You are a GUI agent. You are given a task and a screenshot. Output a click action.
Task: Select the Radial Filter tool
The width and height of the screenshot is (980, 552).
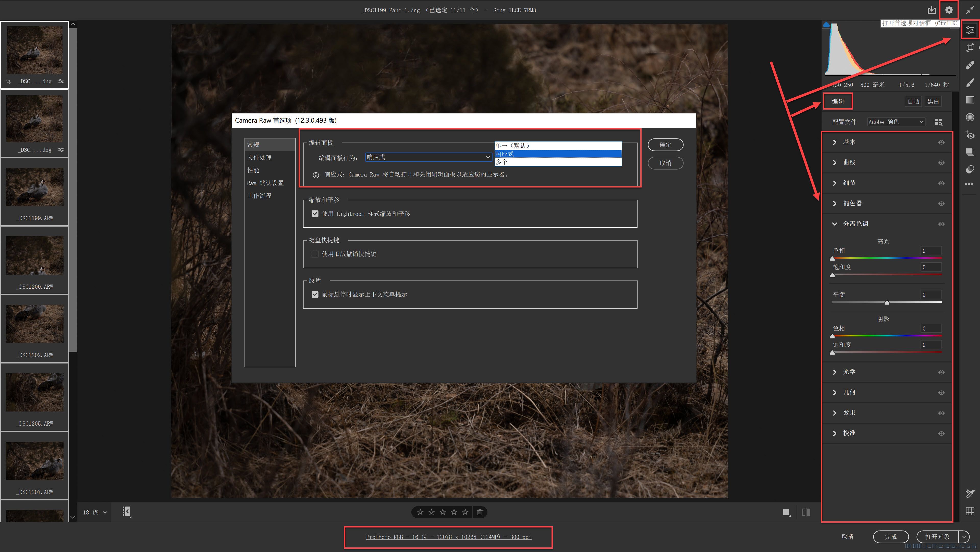click(x=970, y=117)
